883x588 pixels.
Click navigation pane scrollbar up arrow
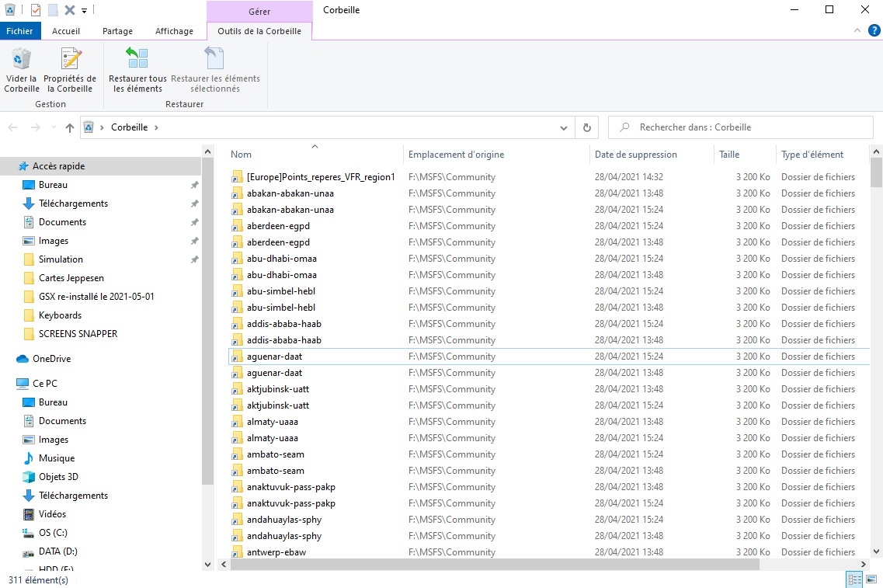point(208,151)
